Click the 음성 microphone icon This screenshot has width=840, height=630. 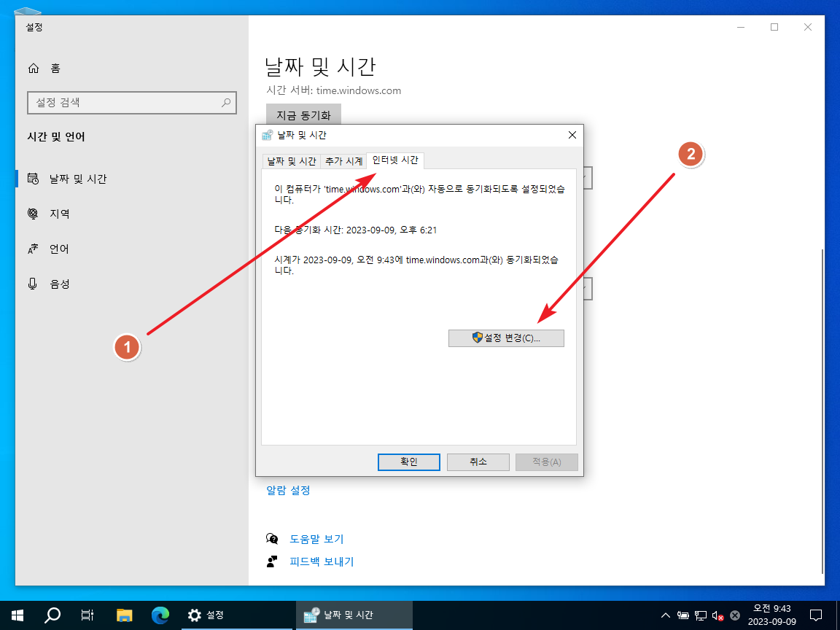(x=33, y=284)
